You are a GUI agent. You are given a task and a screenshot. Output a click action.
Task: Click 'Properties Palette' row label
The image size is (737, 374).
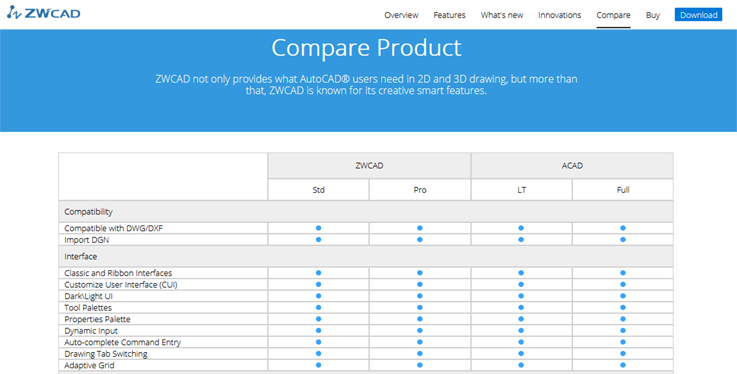pyautogui.click(x=97, y=319)
